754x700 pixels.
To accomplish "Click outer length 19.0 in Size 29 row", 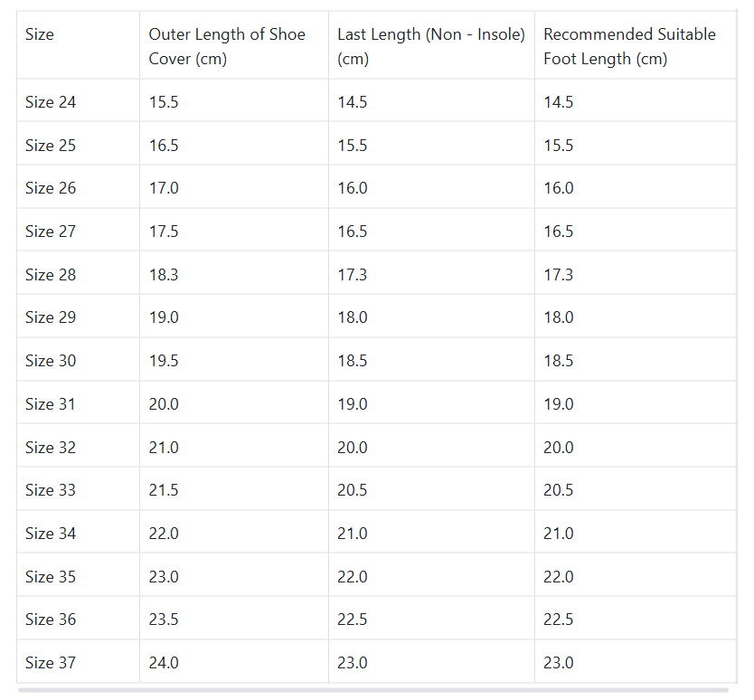I will (x=164, y=317).
